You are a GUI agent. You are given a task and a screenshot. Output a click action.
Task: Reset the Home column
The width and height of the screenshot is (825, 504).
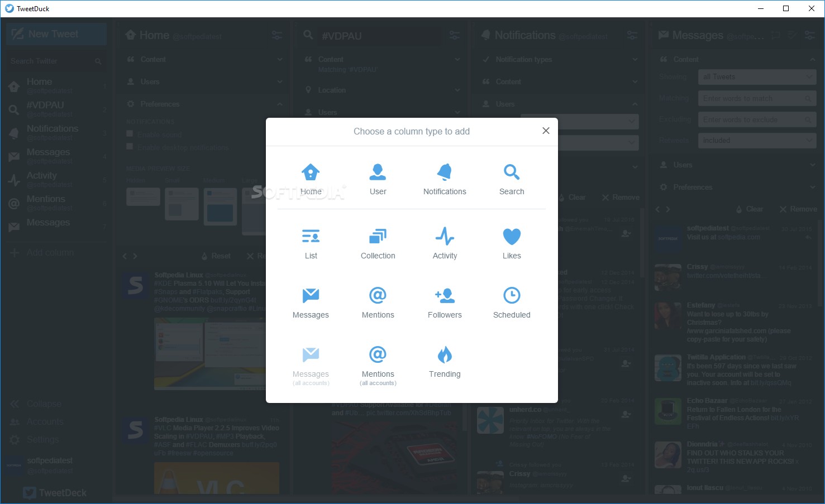point(216,256)
